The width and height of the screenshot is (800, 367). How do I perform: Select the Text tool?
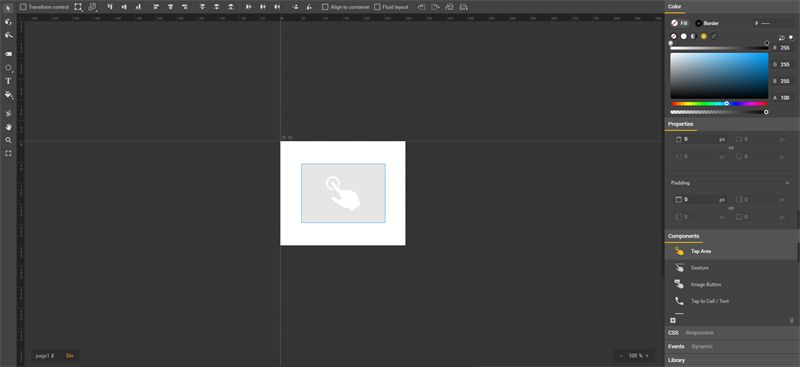pyautogui.click(x=8, y=81)
